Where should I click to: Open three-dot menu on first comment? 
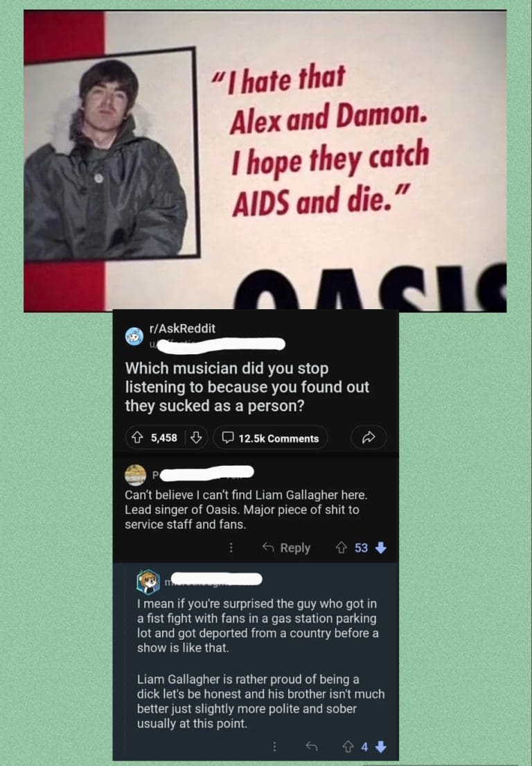[231, 548]
